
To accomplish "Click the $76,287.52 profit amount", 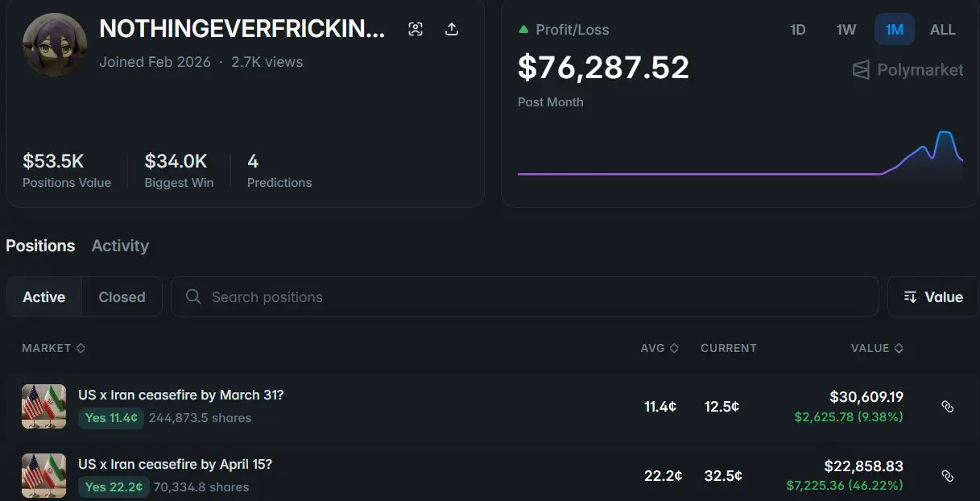I will tap(603, 68).
